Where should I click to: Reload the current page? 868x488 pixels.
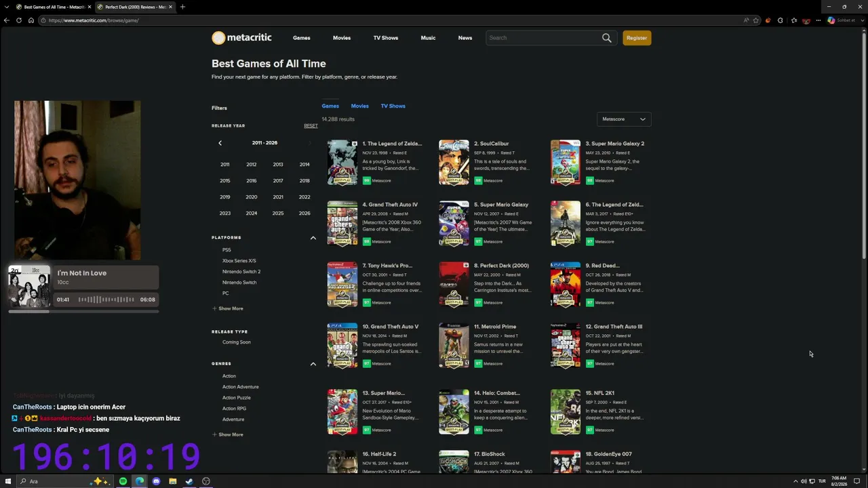pos(19,20)
